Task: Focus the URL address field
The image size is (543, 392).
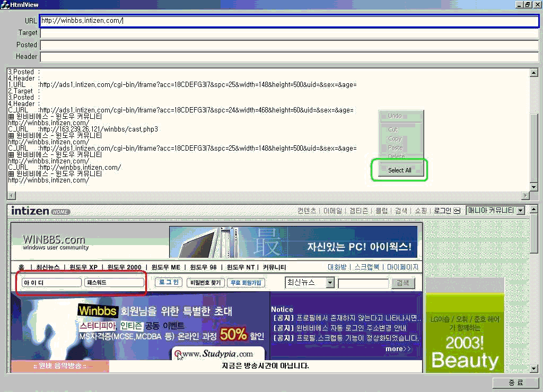Action: tap(289, 21)
